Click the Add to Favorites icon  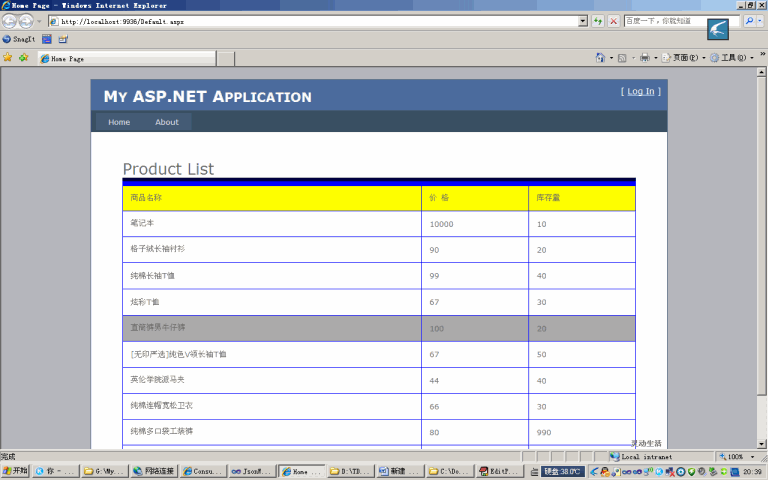coord(23,58)
